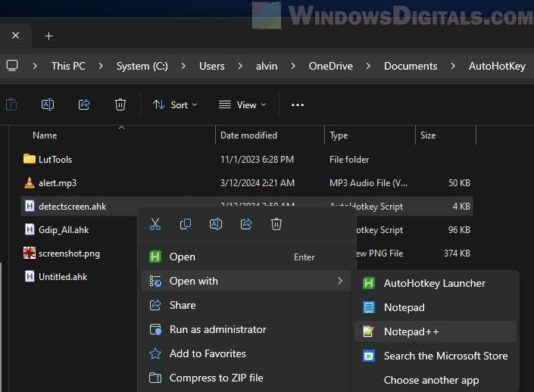Navigate to Documents breadcrumb
This screenshot has height=392, width=534.
coord(411,66)
